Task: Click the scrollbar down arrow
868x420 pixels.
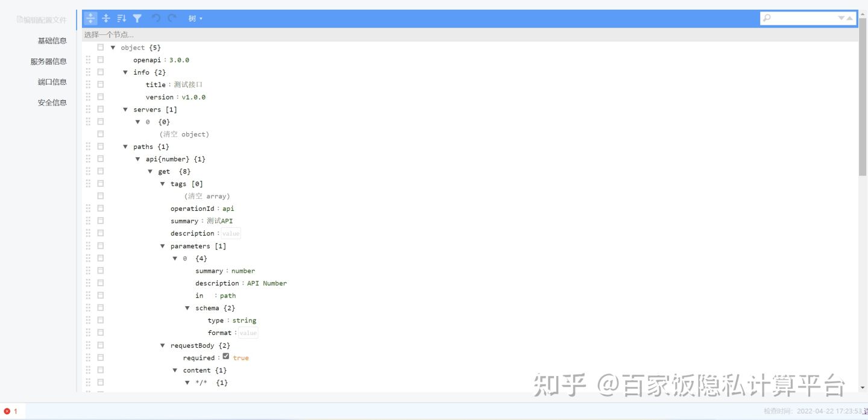Action: tap(863, 387)
